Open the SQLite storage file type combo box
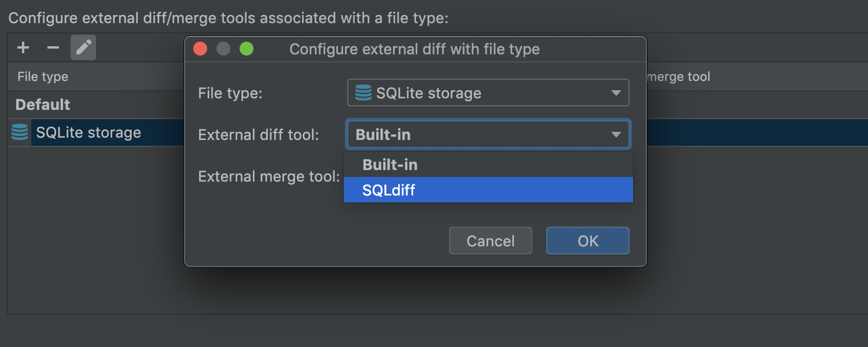The image size is (868, 347). pos(487,93)
